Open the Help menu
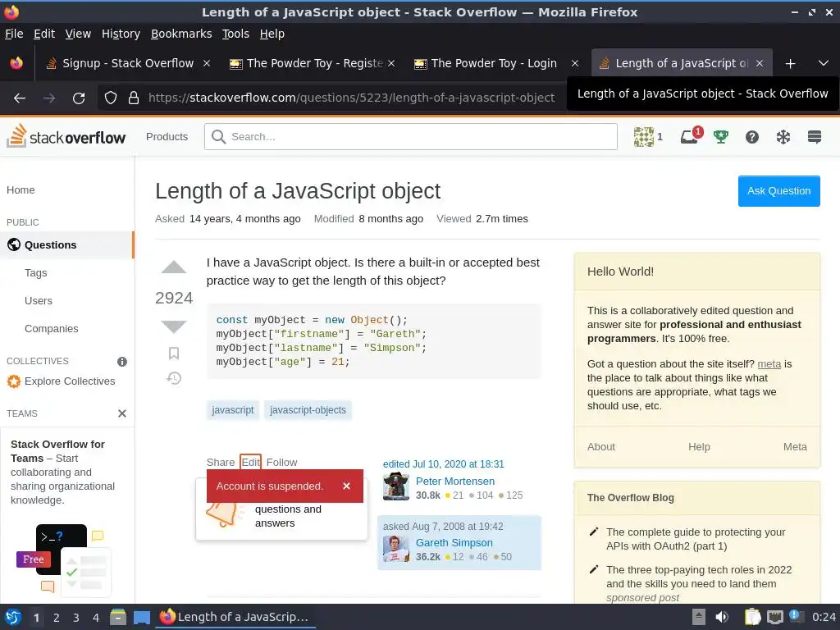 272,34
